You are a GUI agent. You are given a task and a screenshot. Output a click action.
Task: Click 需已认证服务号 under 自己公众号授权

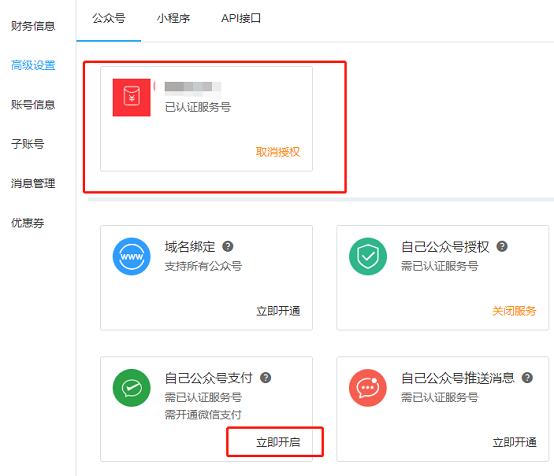click(x=440, y=266)
